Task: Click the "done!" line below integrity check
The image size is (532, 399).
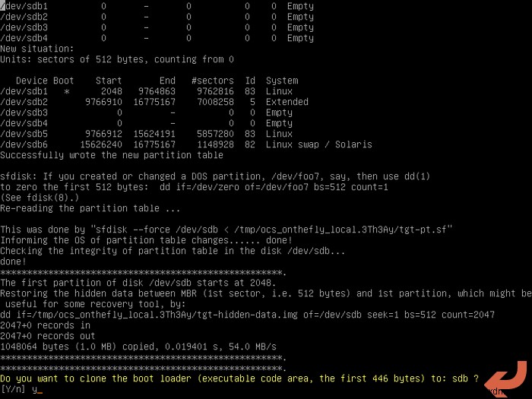Action: tap(13, 261)
